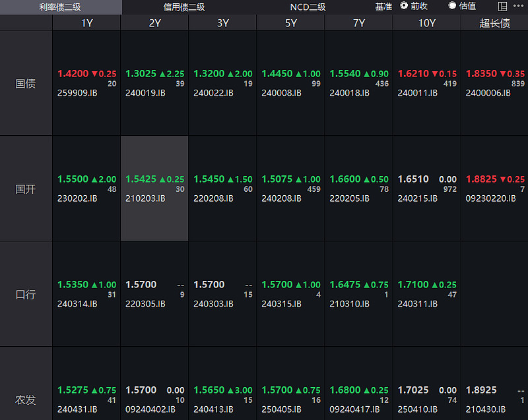528x420 pixels.
Task: Select the 农发 row header
Action: pos(26,400)
